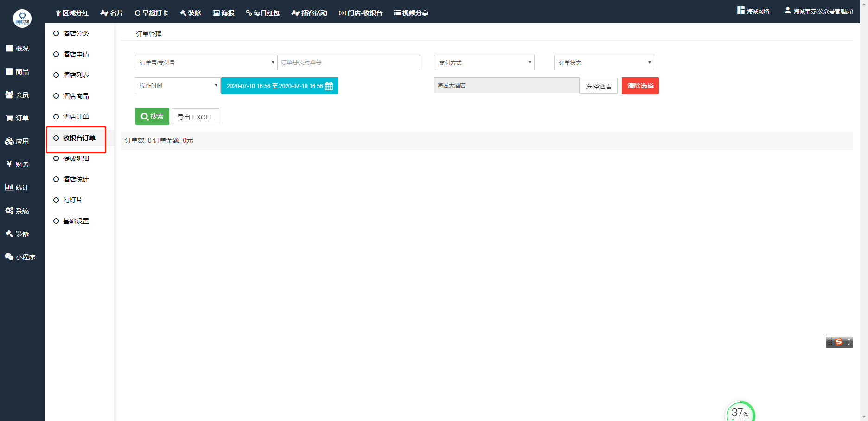Open the 小程序 mini program section
Screen dimensions: 868x421
(20, 257)
